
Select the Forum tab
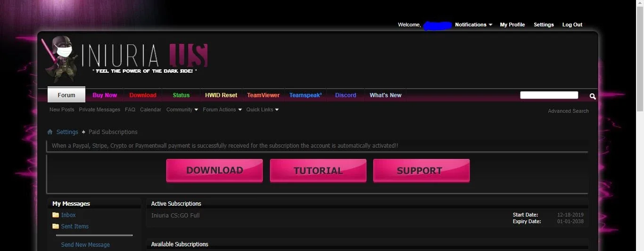[66, 95]
